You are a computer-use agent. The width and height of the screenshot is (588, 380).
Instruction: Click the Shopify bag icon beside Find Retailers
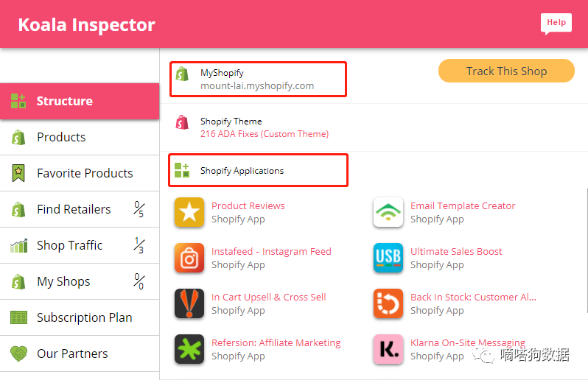point(18,209)
